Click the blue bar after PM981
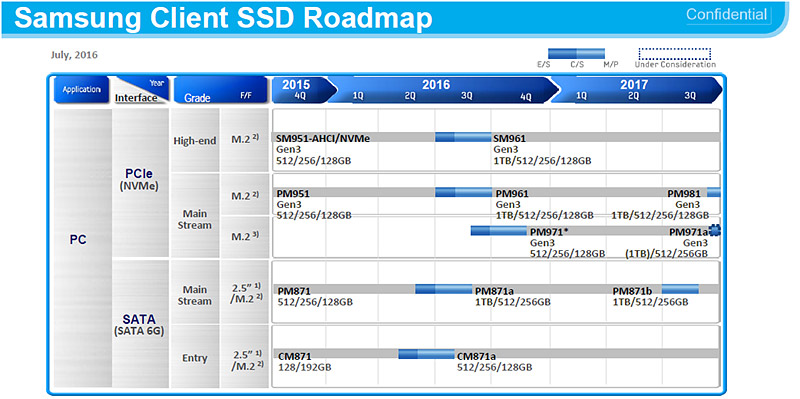Image resolution: width=800 pixels, height=399 pixels. point(713,192)
